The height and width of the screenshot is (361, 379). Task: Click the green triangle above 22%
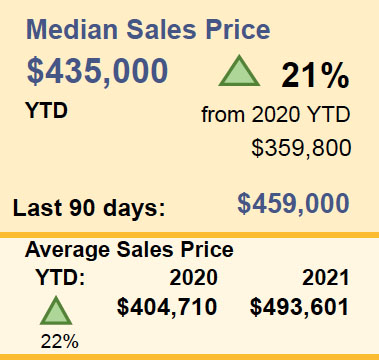pyautogui.click(x=56, y=310)
